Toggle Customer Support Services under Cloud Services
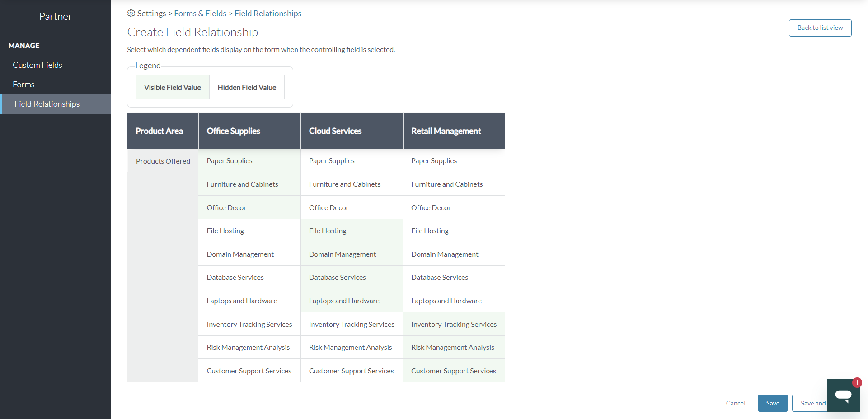Image resolution: width=868 pixels, height=419 pixels. 351,370
